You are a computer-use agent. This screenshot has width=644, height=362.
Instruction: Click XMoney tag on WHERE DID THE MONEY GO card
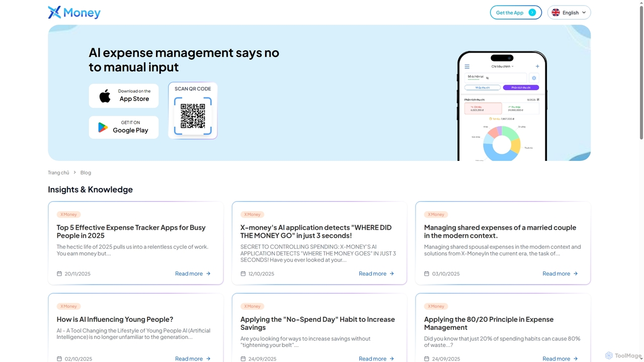252,214
